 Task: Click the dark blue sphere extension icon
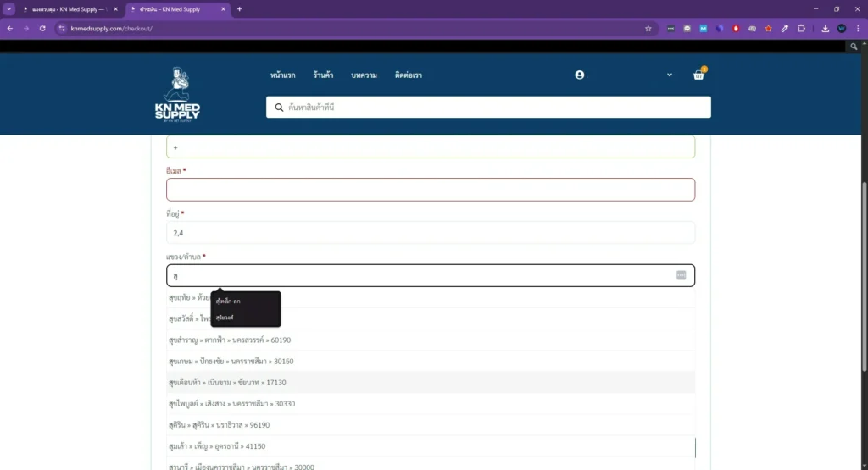(720, 28)
